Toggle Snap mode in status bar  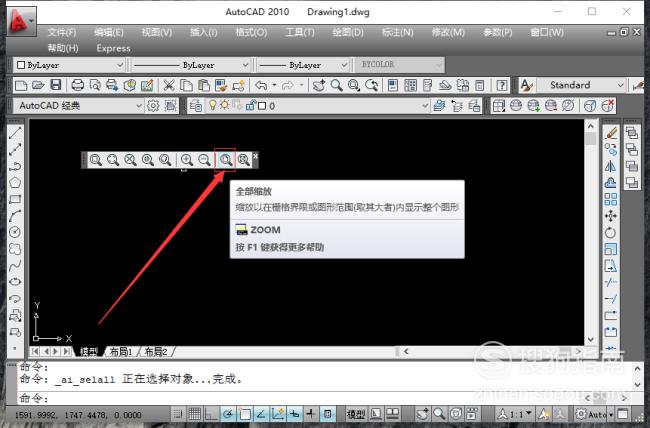coord(178,414)
